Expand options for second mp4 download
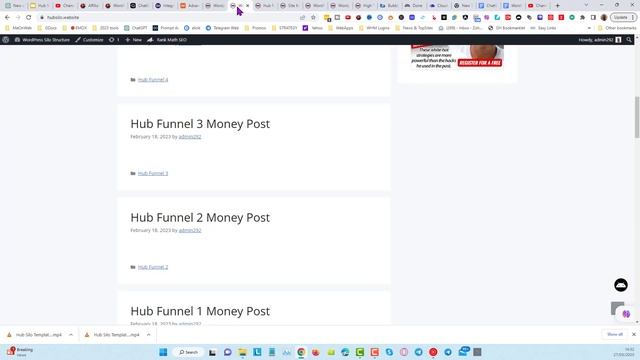This screenshot has width=640, height=360. point(149,335)
